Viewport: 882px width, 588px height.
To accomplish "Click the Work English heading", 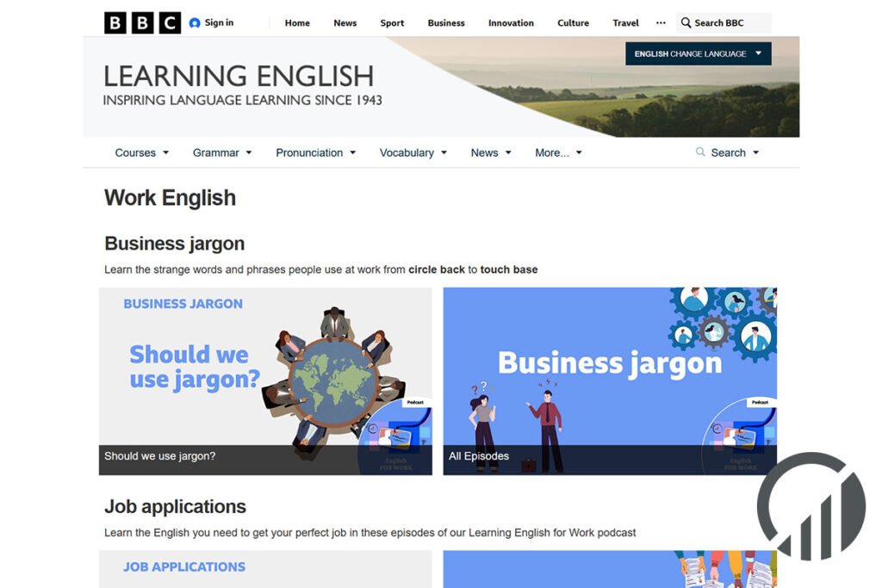I will click(170, 198).
